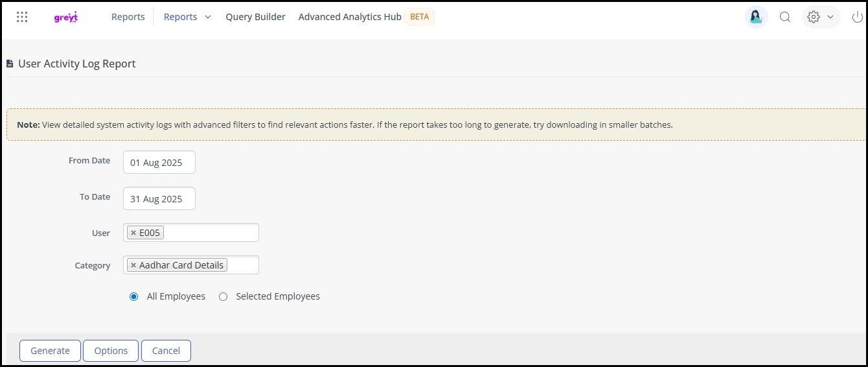Viewport: 868px width, 367px height.
Task: Open the From Date picker field
Action: coord(159,163)
